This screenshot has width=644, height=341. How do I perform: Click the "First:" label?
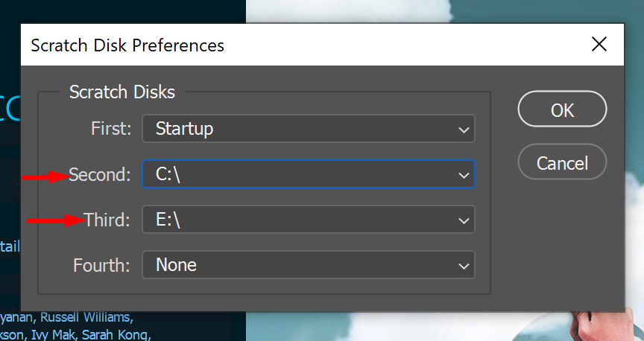[x=111, y=129]
